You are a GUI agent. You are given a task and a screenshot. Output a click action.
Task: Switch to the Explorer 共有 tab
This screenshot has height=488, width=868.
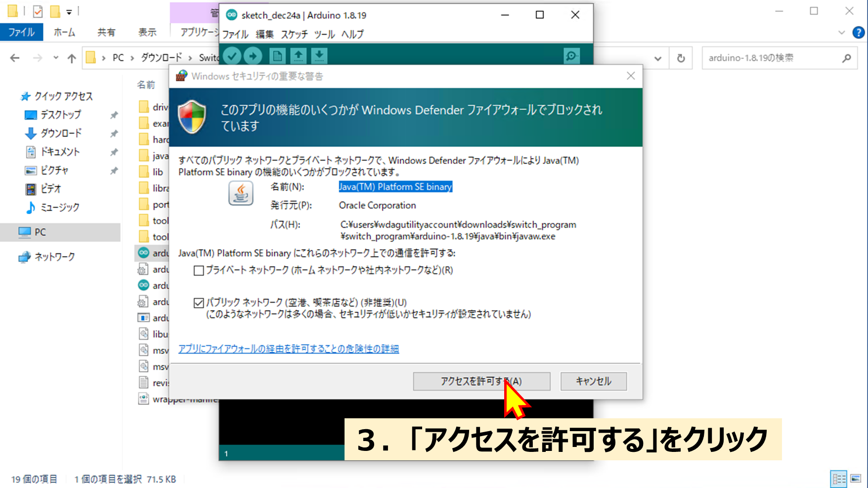pos(106,33)
